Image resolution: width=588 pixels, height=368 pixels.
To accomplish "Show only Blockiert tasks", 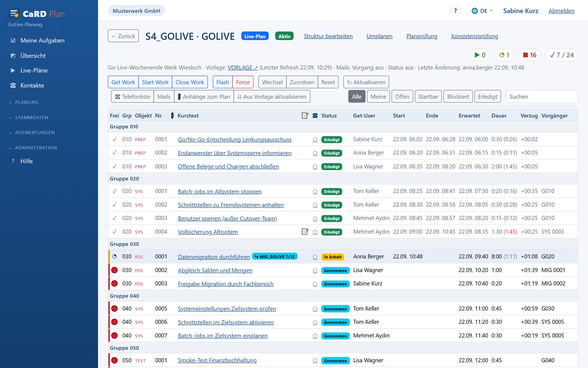I will (458, 96).
